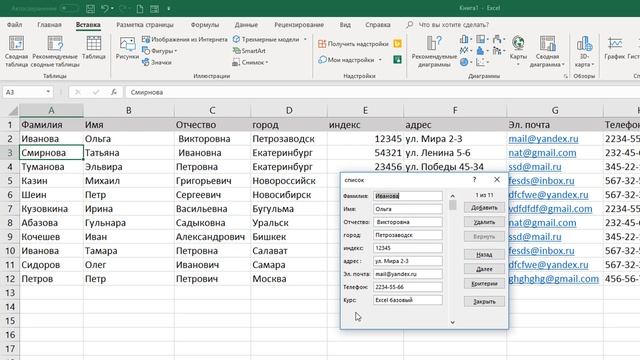
Task: Click the Фамилия field in the form
Action: 407,196
